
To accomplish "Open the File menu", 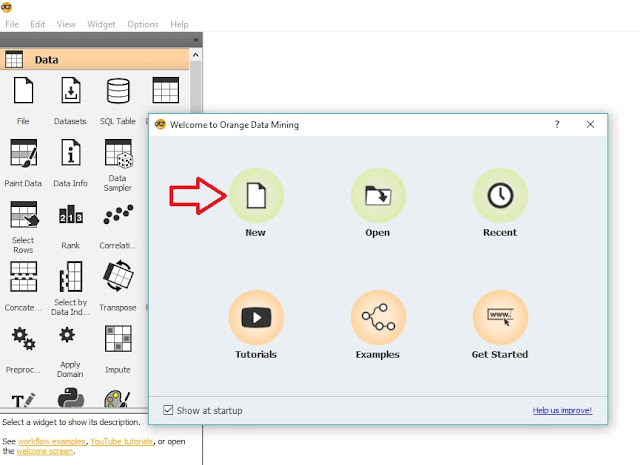I will coord(12,24).
